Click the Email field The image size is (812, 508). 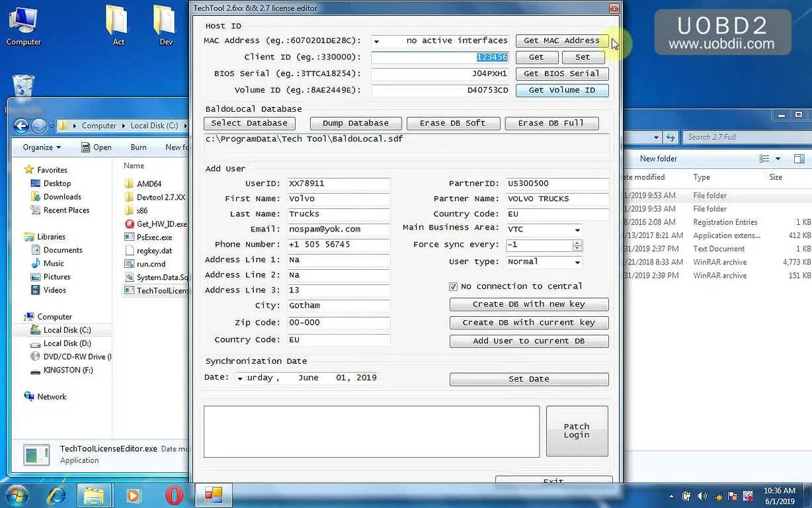point(339,230)
